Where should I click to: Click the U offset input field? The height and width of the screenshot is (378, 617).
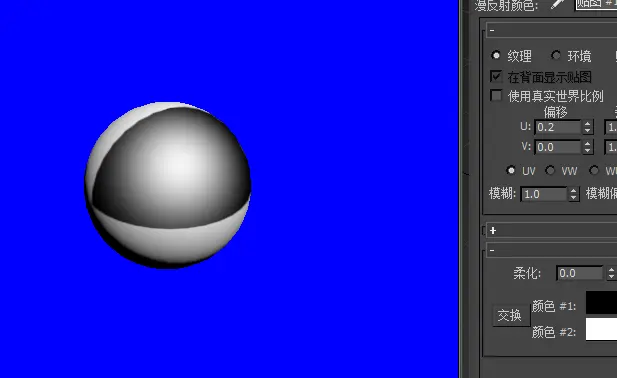click(x=558, y=127)
